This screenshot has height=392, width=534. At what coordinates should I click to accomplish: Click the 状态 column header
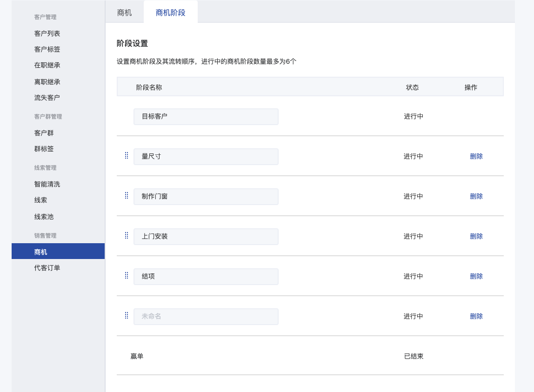(x=412, y=87)
